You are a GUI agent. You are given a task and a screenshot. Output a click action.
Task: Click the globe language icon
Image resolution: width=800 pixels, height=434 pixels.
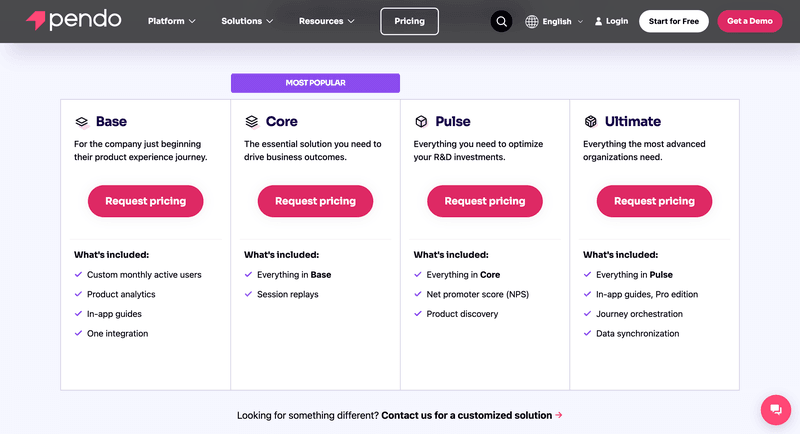531,21
